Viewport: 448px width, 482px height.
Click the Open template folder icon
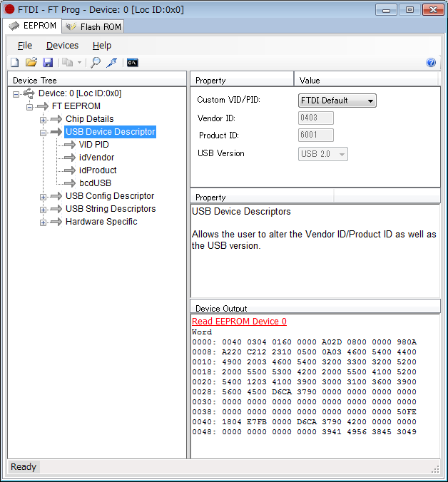pos(31,63)
